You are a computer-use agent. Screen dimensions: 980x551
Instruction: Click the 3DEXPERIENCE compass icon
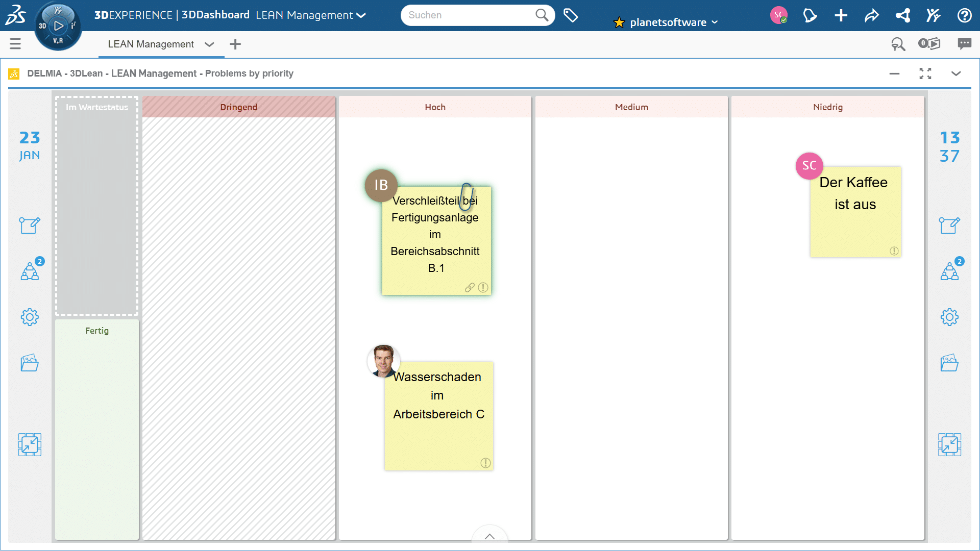(x=58, y=26)
